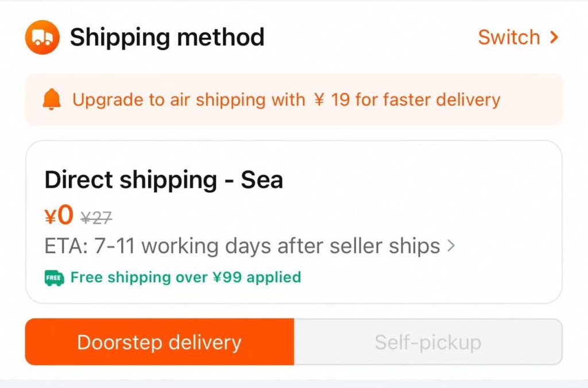Tap the bell beside the upgrade message
This screenshot has height=388, width=588.
pos(52,100)
